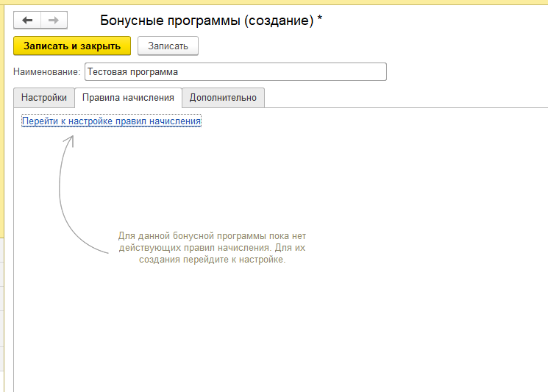This screenshot has width=548, height=392.
Task: Click the forward navigation arrow
Action: 53,21
